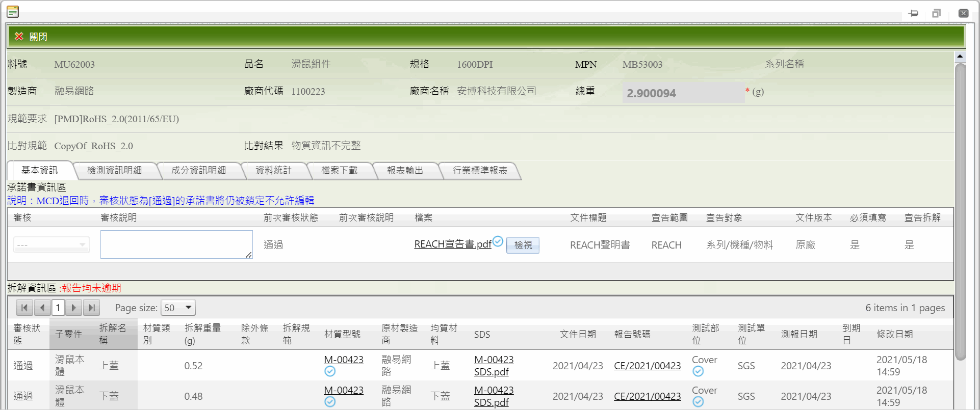Click 安博科技有限公司 vendor name
The image size is (980, 410).
click(497, 91)
